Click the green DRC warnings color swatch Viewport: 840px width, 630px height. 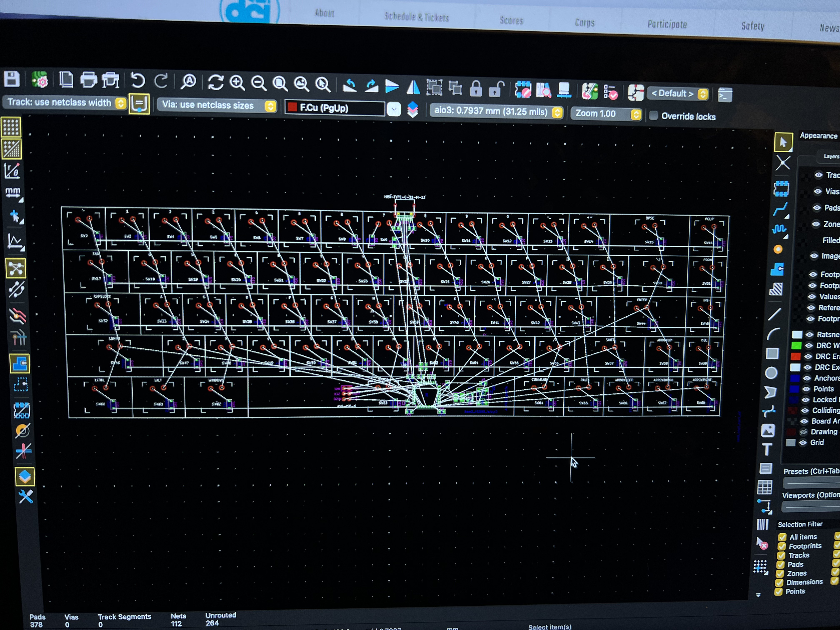[796, 346]
